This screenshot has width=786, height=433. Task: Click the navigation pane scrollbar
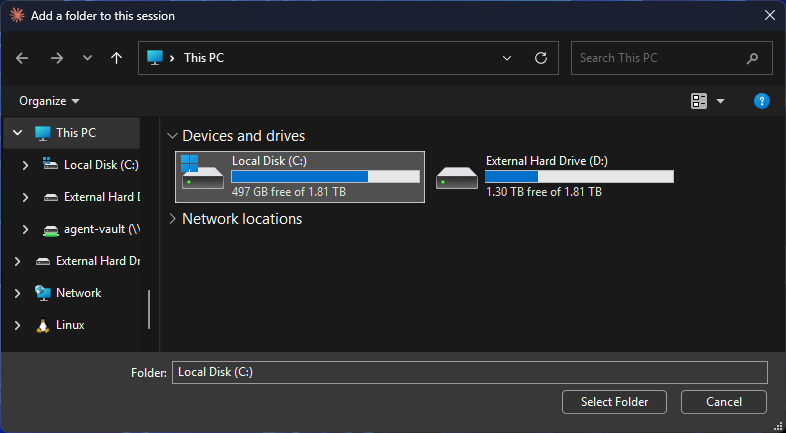point(149,309)
